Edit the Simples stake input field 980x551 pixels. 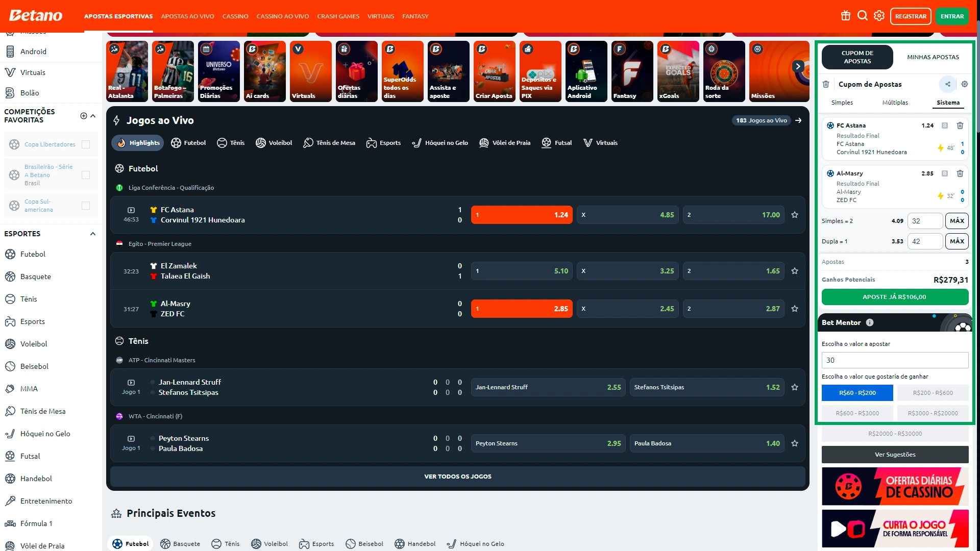point(925,221)
